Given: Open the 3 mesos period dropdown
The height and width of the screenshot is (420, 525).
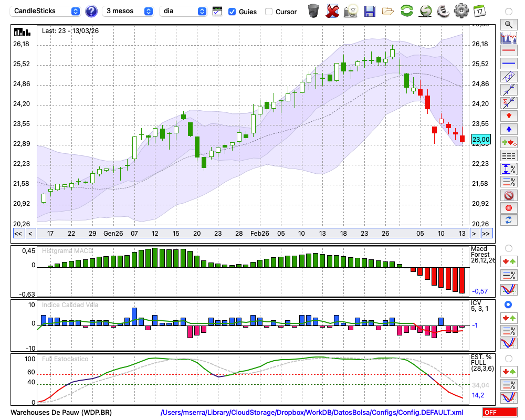Looking at the screenshot, I should [x=128, y=11].
